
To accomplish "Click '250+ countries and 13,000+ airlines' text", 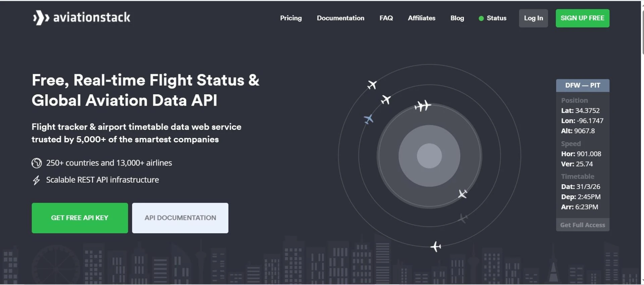I will [x=109, y=163].
